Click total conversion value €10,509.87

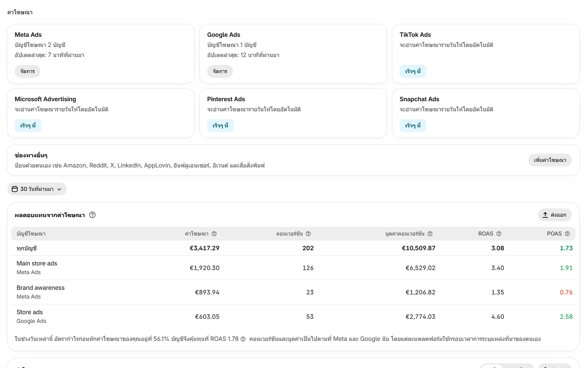[x=418, y=248]
